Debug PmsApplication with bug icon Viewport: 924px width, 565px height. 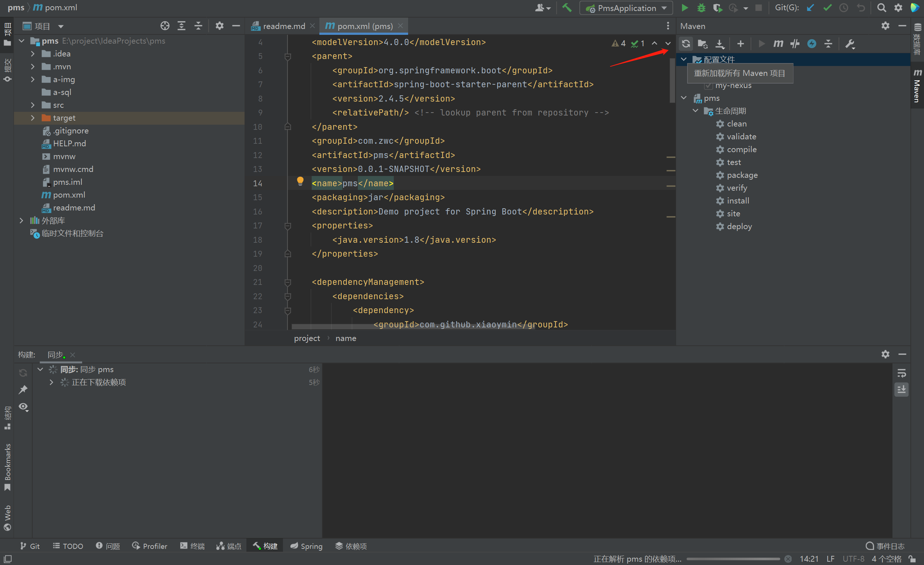701,8
